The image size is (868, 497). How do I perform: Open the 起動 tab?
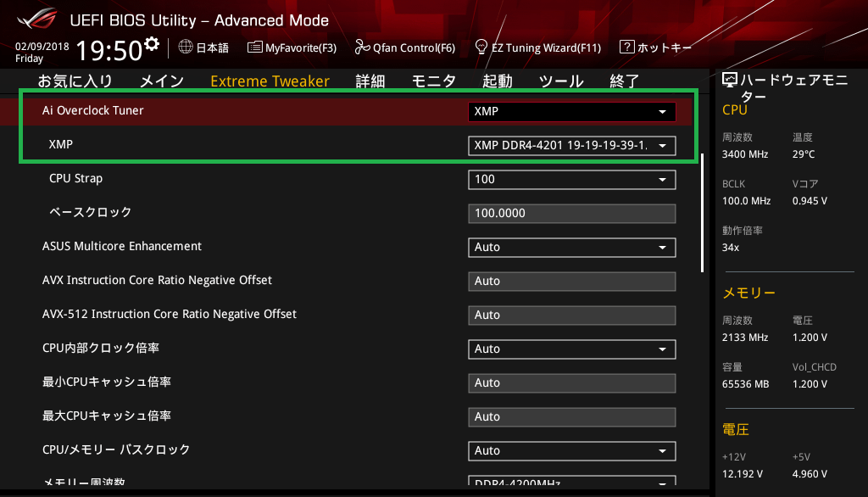click(497, 81)
